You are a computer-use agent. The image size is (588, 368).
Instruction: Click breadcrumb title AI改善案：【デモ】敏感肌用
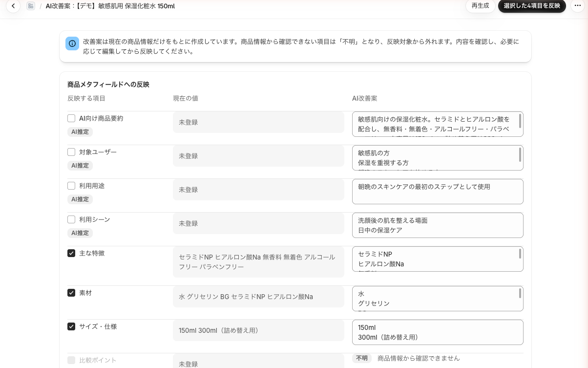[110, 6]
